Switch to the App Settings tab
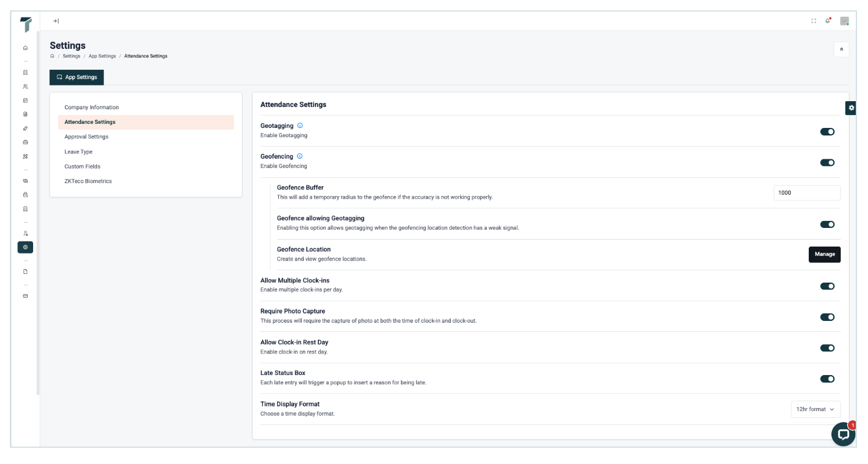Image resolution: width=868 pixels, height=464 pixels. [x=77, y=77]
